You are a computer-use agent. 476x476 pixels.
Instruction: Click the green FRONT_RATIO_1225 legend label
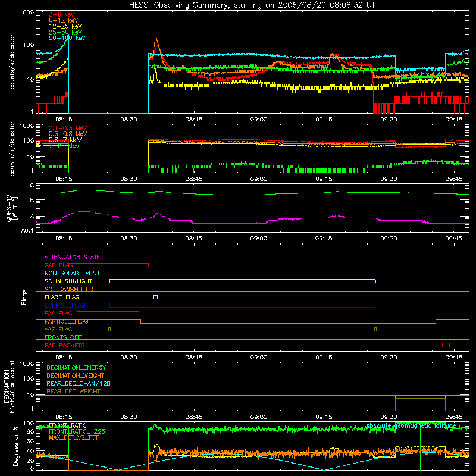coord(77,431)
